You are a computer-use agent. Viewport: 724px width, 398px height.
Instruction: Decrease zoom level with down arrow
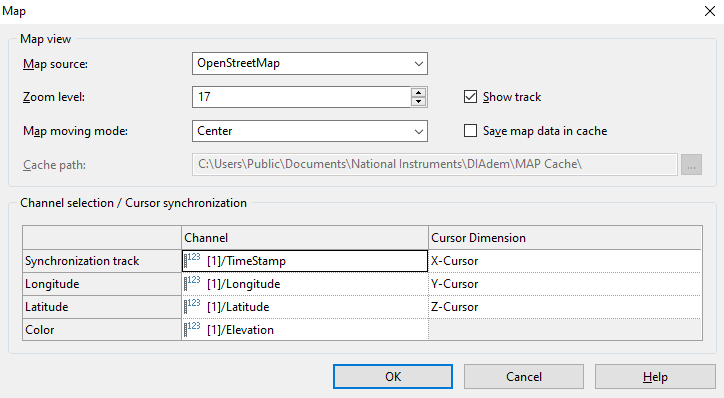pos(418,102)
